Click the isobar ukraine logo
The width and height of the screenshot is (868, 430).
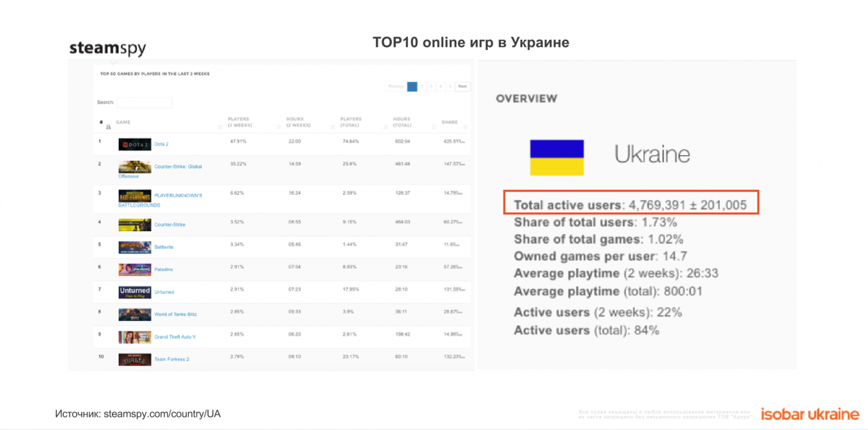tap(809, 414)
